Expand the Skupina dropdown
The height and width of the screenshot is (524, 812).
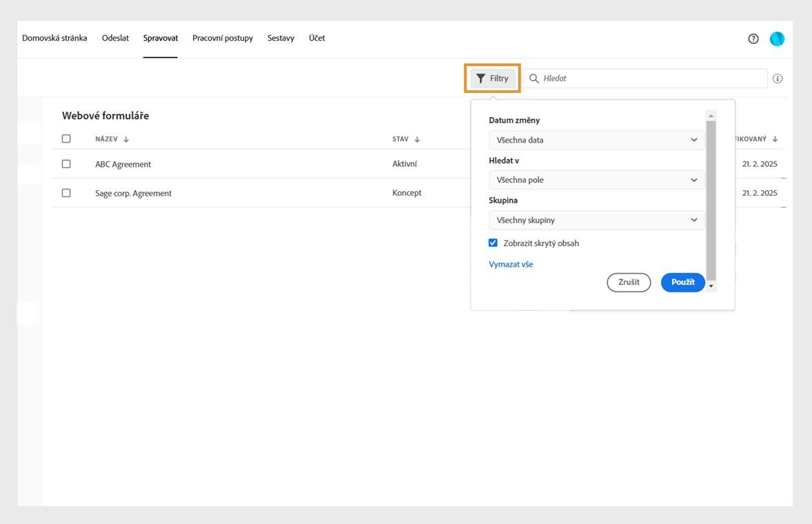[x=597, y=220]
